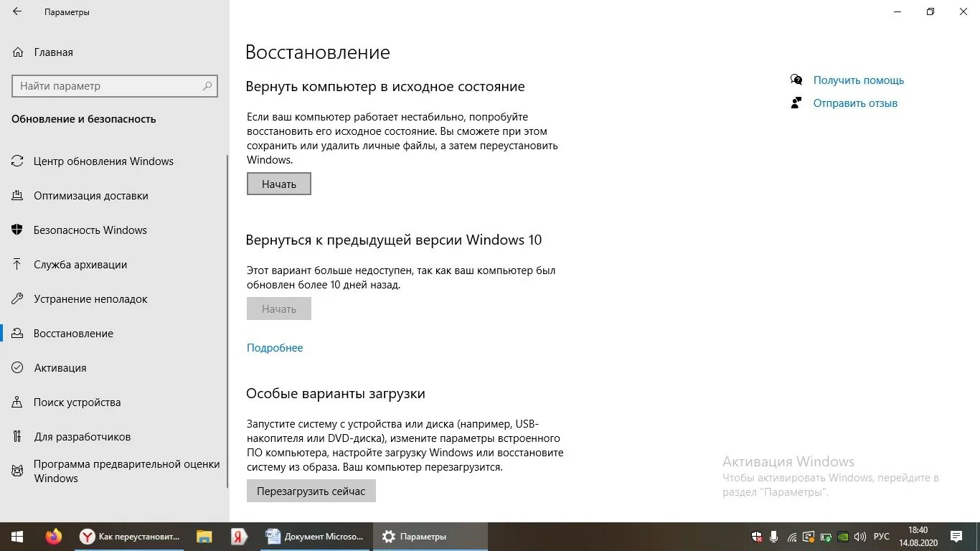The width and height of the screenshot is (980, 551).
Task: Click the Обновление и безопасность category heading
Action: [84, 119]
